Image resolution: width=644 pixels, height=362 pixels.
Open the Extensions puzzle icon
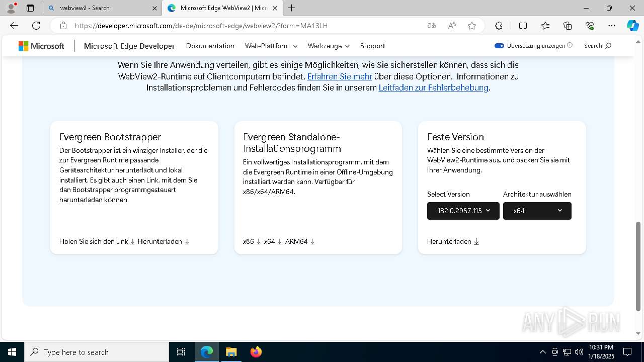(499, 26)
